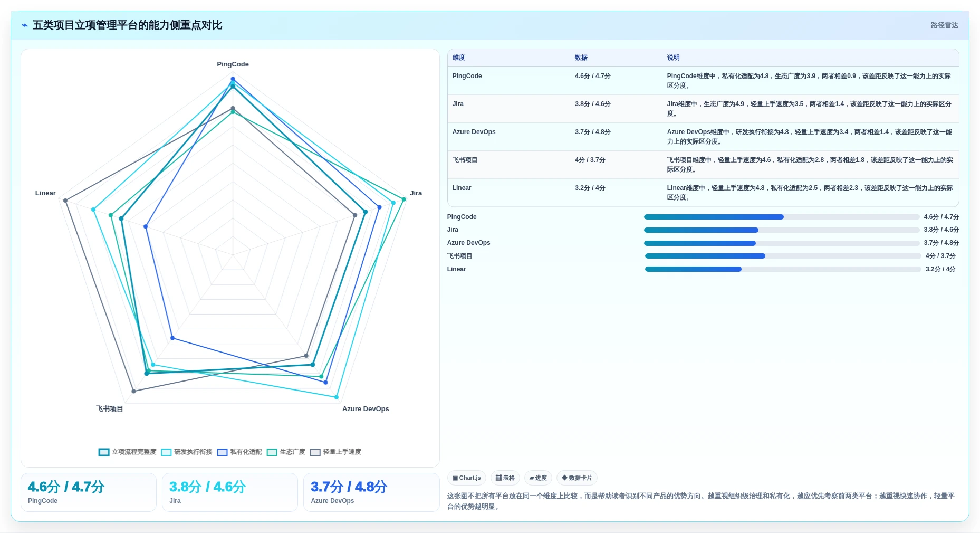
Task: Select the Jira table row name
Action: (458, 104)
